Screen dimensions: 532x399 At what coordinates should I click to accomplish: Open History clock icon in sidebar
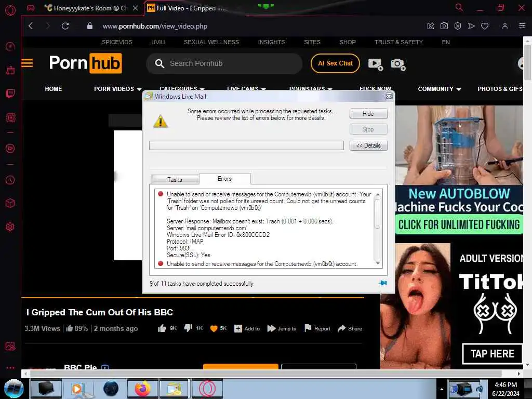click(x=10, y=180)
